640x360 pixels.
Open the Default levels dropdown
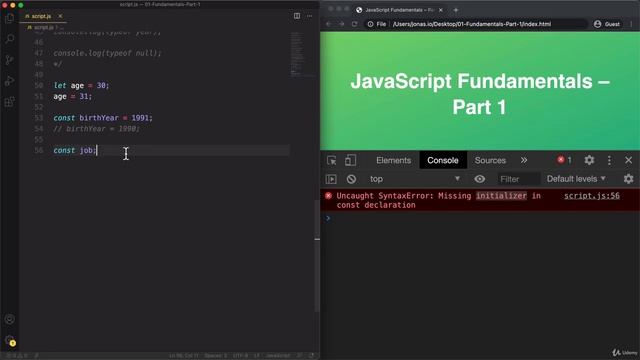point(576,179)
